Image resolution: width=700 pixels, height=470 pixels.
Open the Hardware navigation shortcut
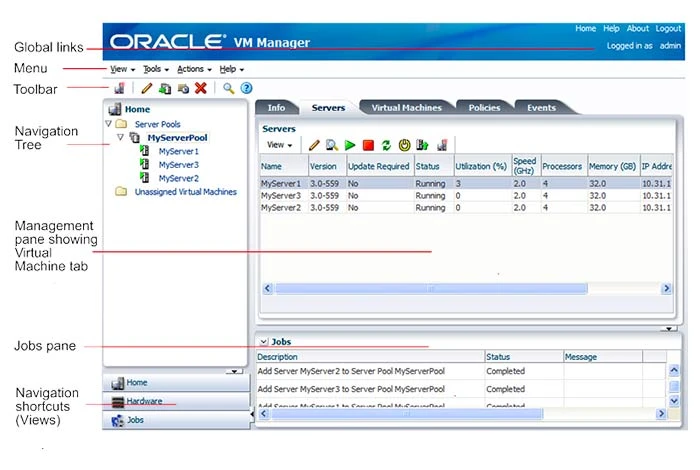pos(176,401)
